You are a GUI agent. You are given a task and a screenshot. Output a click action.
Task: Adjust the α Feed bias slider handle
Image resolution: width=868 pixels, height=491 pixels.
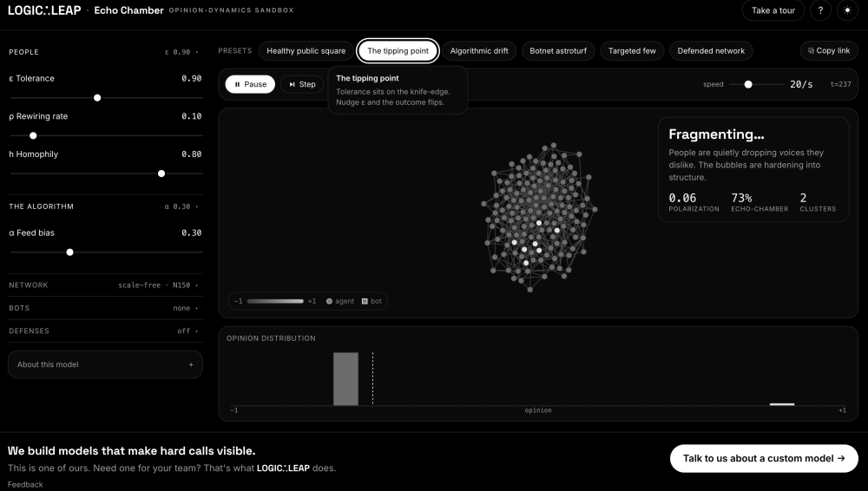(x=69, y=252)
